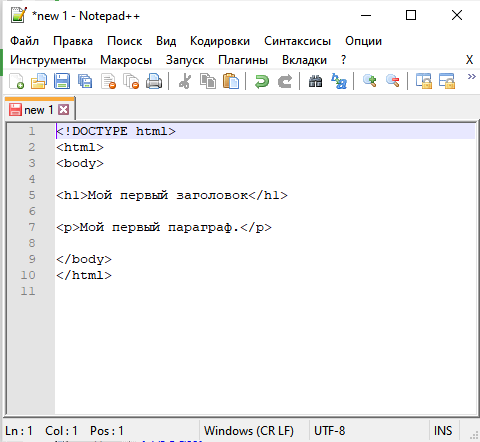Screen dimensions: 480x442
Task: Cut selection with the scissors icon
Action: coord(185,81)
